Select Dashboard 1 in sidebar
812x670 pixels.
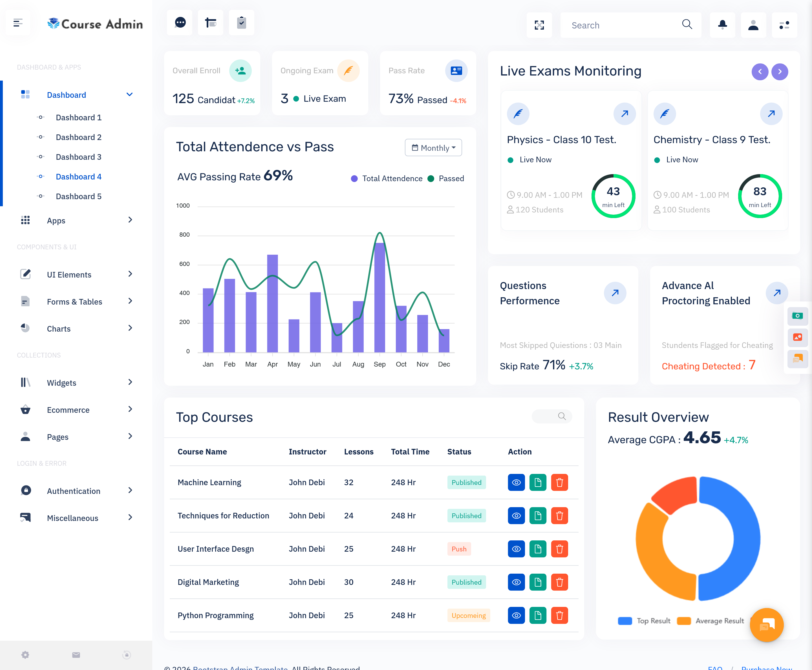[78, 117]
